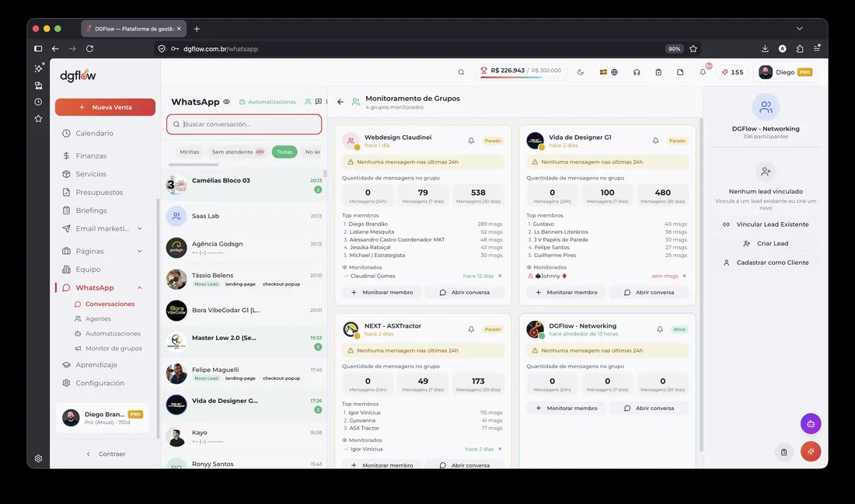Click the Parado status badge on Webdesign Claudinei card

pos(492,141)
